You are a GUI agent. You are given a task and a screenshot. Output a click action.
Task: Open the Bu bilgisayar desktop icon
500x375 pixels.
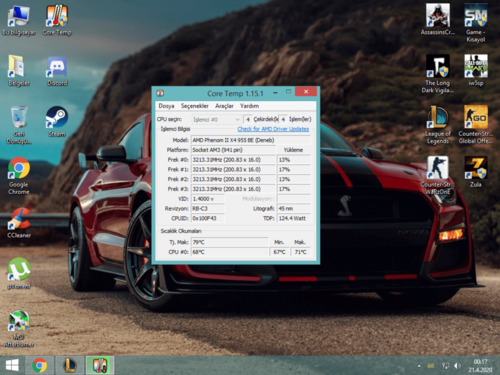pyautogui.click(x=19, y=21)
